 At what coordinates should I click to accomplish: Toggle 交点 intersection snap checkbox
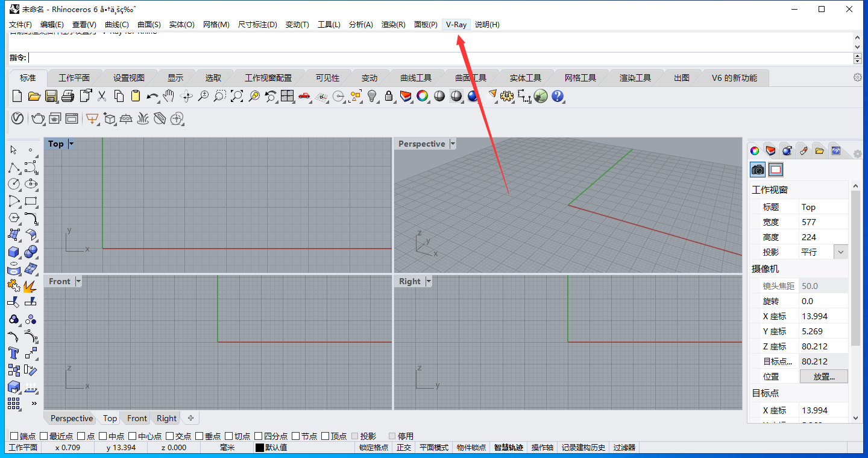(x=169, y=436)
